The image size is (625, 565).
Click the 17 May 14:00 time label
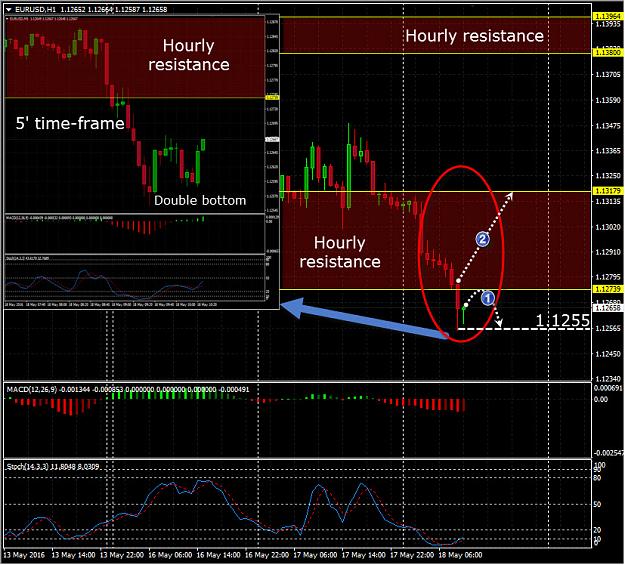click(363, 555)
